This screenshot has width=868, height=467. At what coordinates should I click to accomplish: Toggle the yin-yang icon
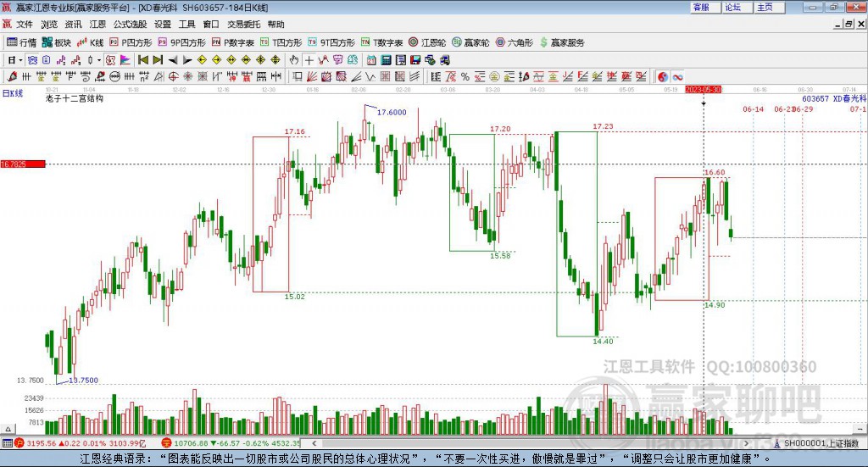(x=663, y=77)
